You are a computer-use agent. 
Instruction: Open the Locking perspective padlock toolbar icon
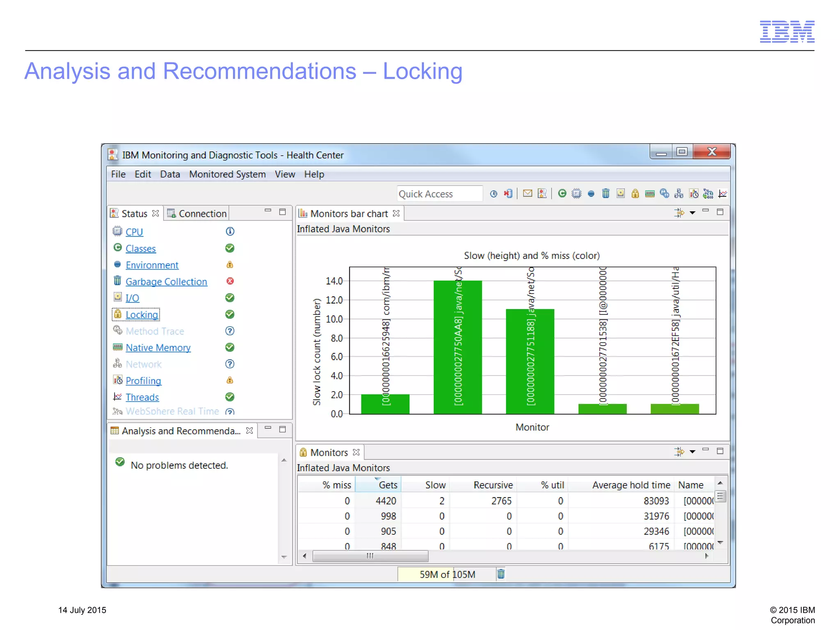[x=635, y=193]
